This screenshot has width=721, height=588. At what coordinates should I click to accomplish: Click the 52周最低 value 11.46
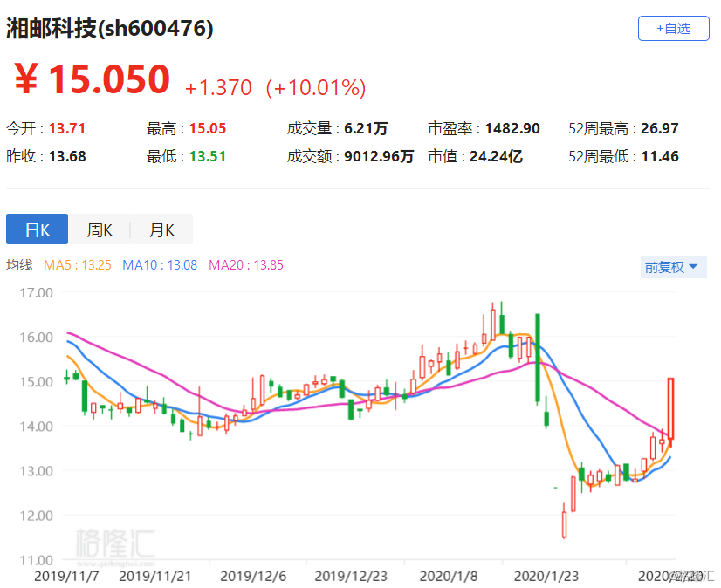(x=660, y=156)
